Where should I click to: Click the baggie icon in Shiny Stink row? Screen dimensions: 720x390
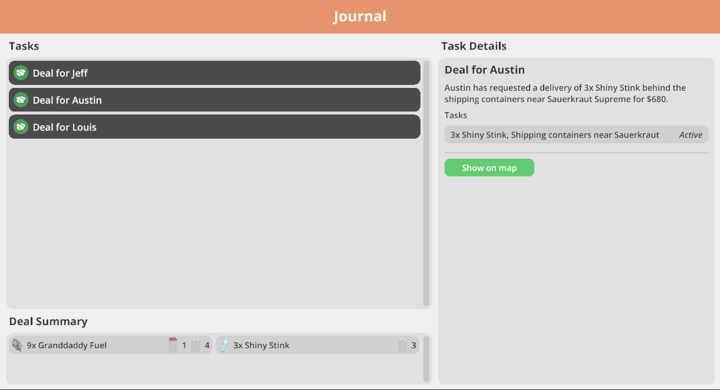pyautogui.click(x=402, y=345)
